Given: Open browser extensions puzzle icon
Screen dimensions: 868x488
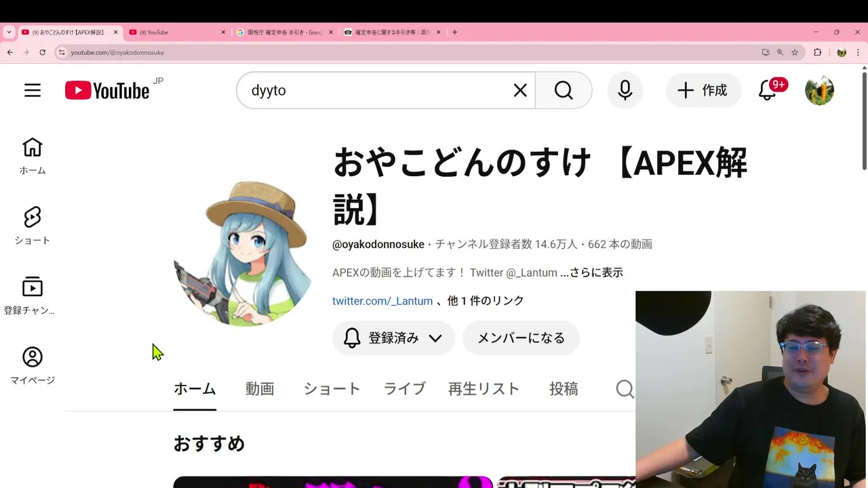Looking at the screenshot, I should pyautogui.click(x=817, y=52).
